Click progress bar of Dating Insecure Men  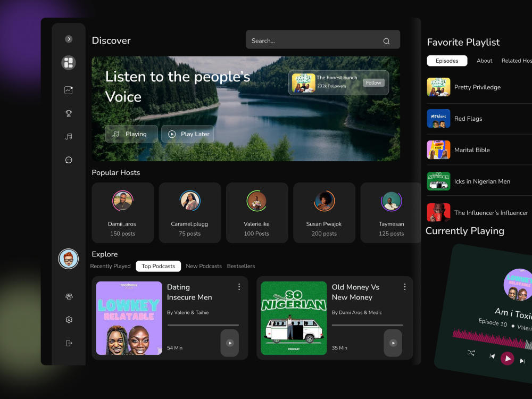pyautogui.click(x=203, y=325)
